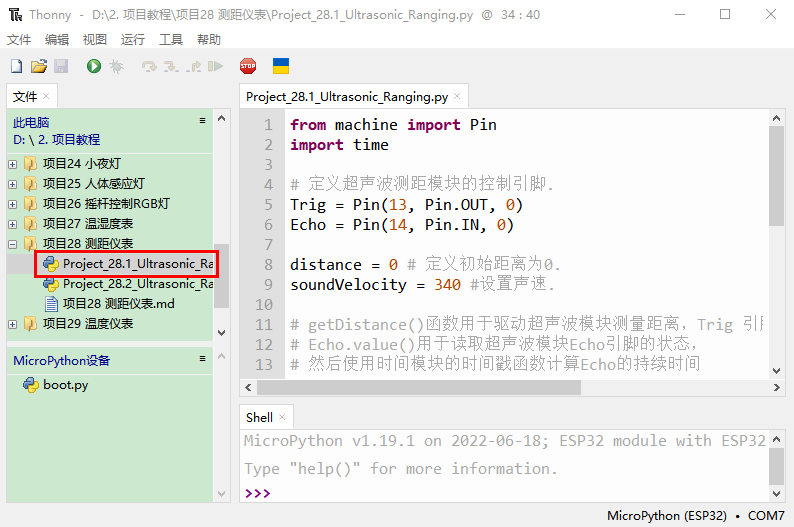Click the Step over debug icon

[149, 66]
